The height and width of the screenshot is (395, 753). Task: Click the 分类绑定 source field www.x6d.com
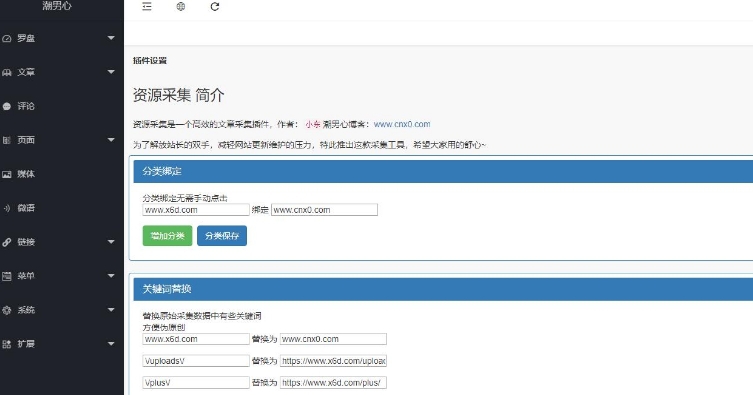click(x=196, y=210)
